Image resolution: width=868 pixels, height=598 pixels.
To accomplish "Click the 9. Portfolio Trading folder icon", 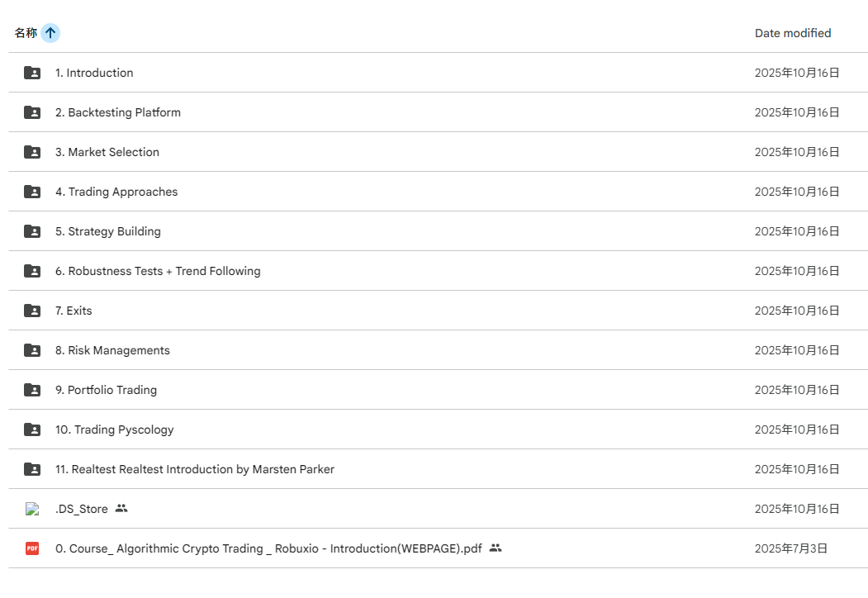I will tap(32, 390).
